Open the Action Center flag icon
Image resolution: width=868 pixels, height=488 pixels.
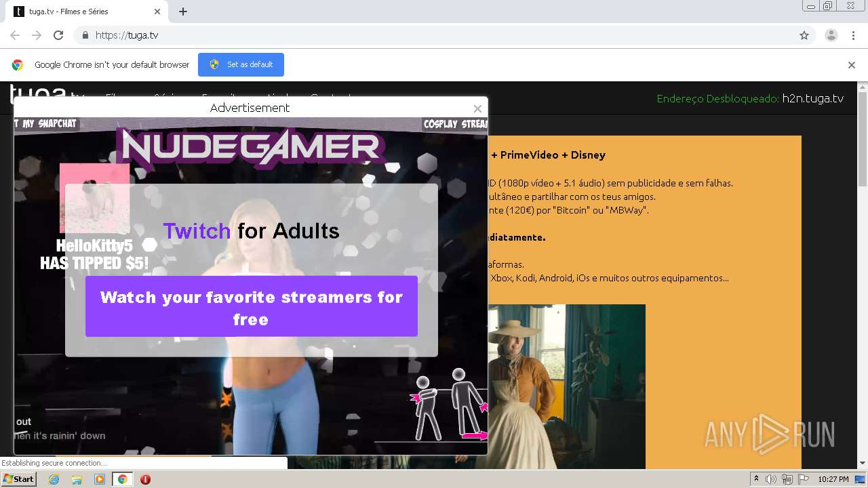click(804, 479)
